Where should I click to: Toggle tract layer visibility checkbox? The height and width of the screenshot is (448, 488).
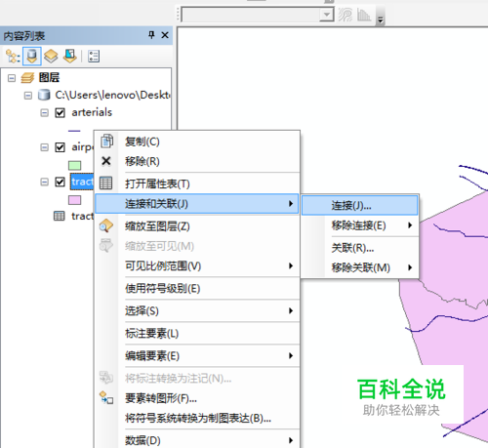coord(60,182)
